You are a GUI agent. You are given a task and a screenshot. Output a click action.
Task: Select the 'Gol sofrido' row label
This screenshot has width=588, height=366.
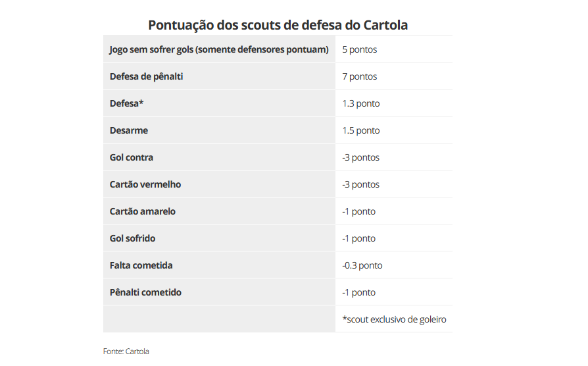tap(132, 239)
